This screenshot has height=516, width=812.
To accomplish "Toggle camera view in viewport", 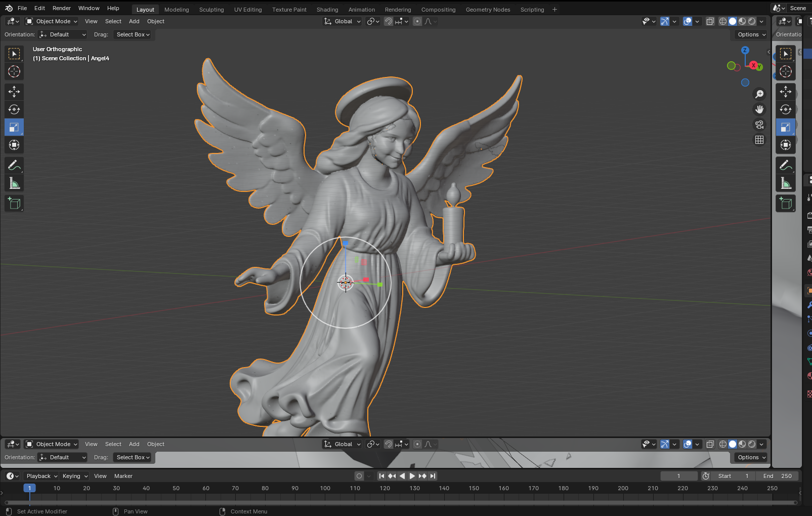I will coord(759,125).
